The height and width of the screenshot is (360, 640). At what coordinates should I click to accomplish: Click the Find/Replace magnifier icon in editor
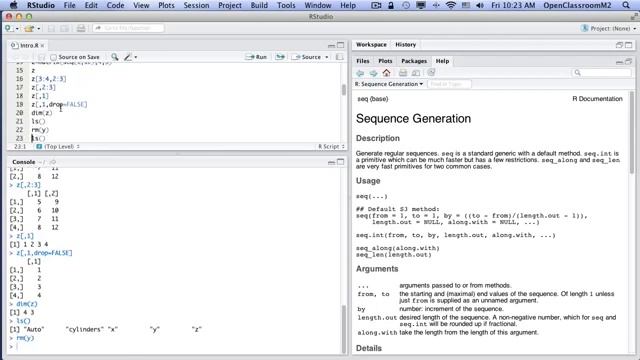tap(115, 57)
